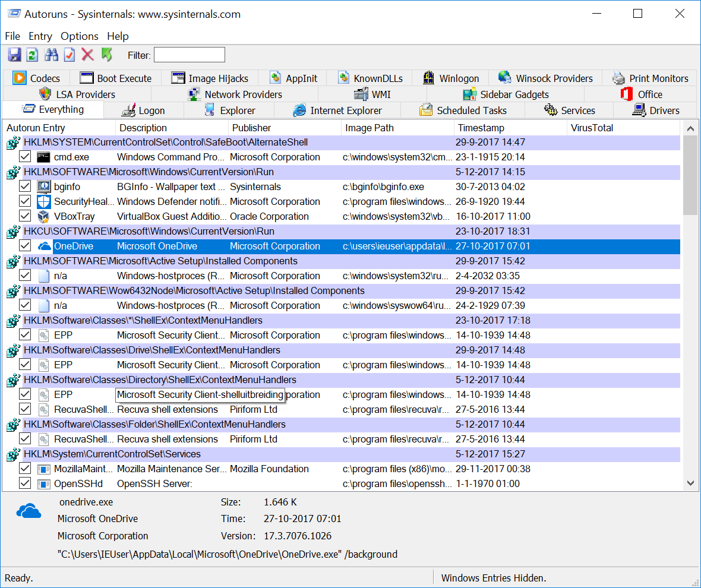
Task: Click registry icon beside HKLM\System\CurrentControlSet\Services
Action: point(14,454)
